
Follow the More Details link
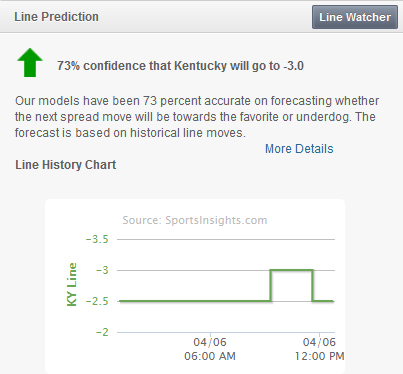(x=299, y=149)
